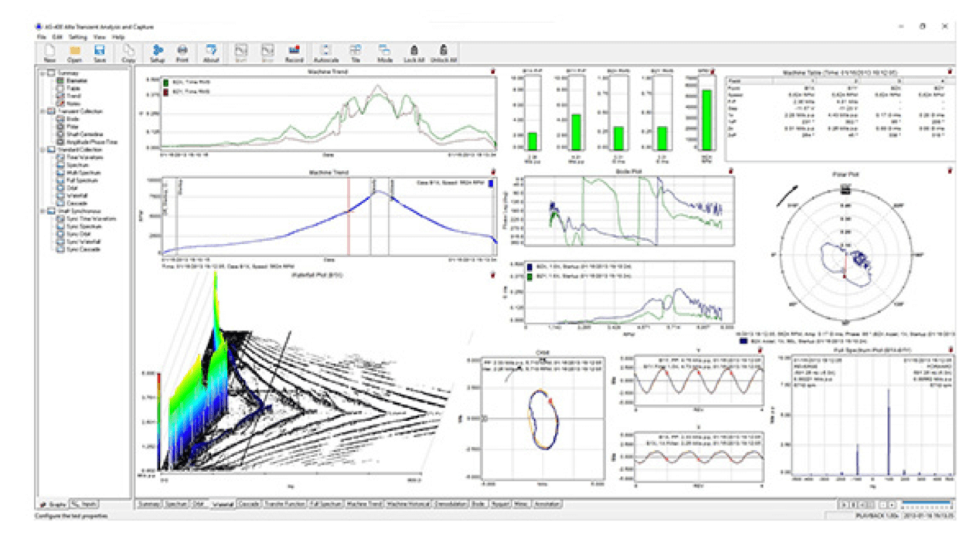980x539 pixels.
Task: Open the Help menu
Action: 118,37
